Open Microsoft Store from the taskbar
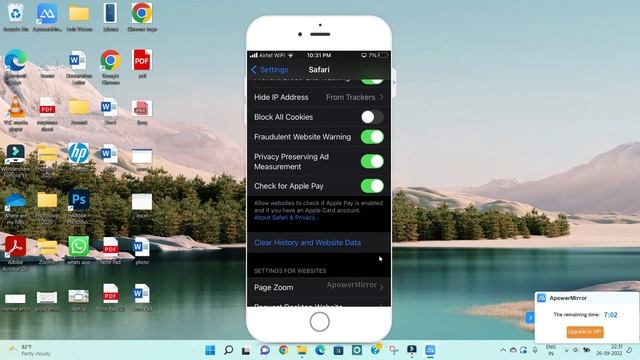 click(x=338, y=350)
